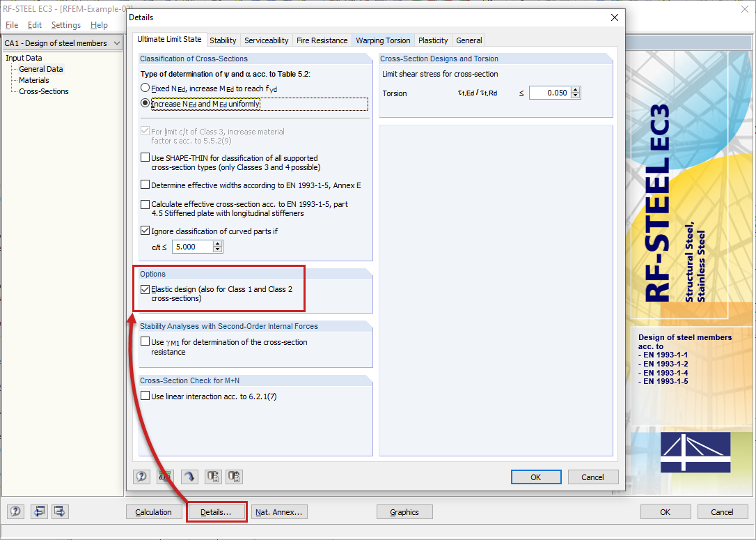The height and width of the screenshot is (540, 756).
Task: Increase torsion shear stress limit value
Action: click(576, 90)
